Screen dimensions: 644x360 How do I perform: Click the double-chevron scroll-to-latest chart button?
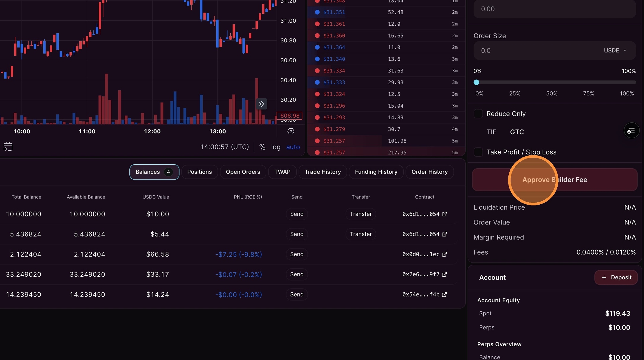pos(261,104)
